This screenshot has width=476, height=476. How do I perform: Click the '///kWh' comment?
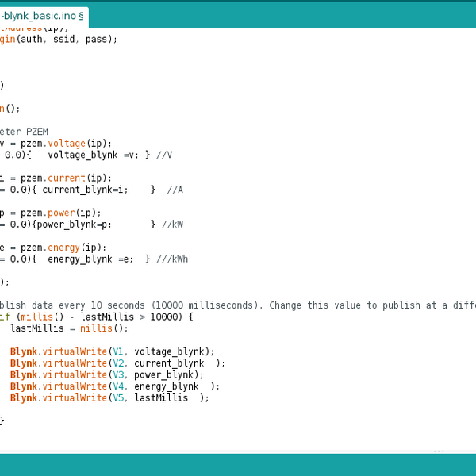[x=171, y=259]
